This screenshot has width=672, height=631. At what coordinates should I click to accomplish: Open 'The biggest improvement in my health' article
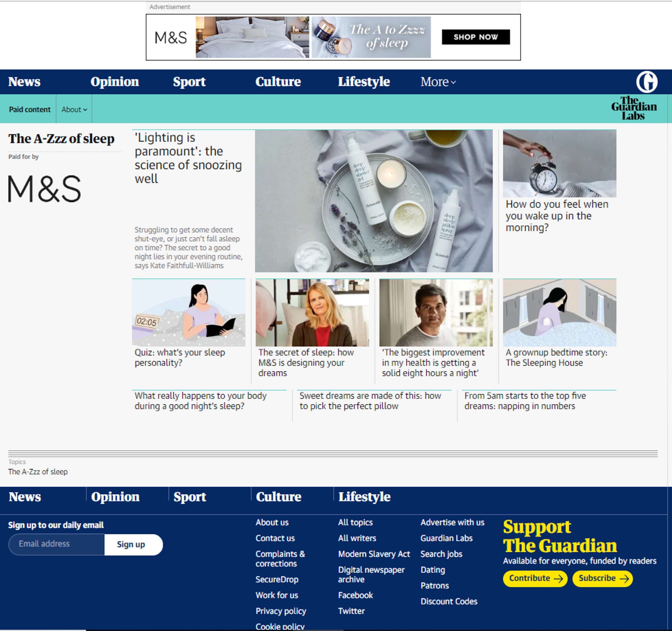click(433, 363)
